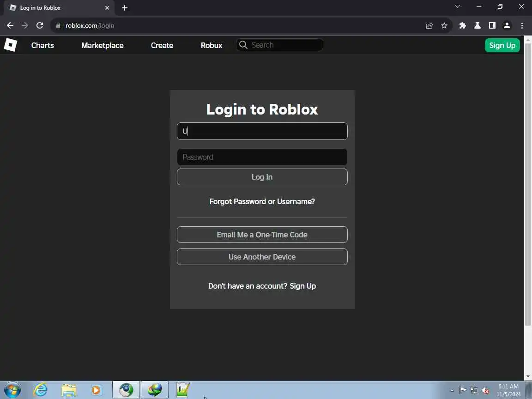Open Chrome Labs flask icon
532x399 pixels.
pos(478,25)
